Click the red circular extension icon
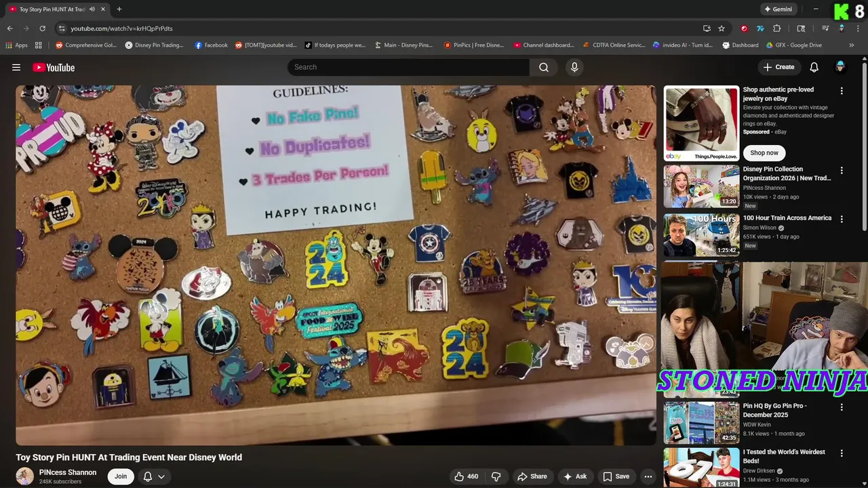The image size is (868, 488). [744, 28]
